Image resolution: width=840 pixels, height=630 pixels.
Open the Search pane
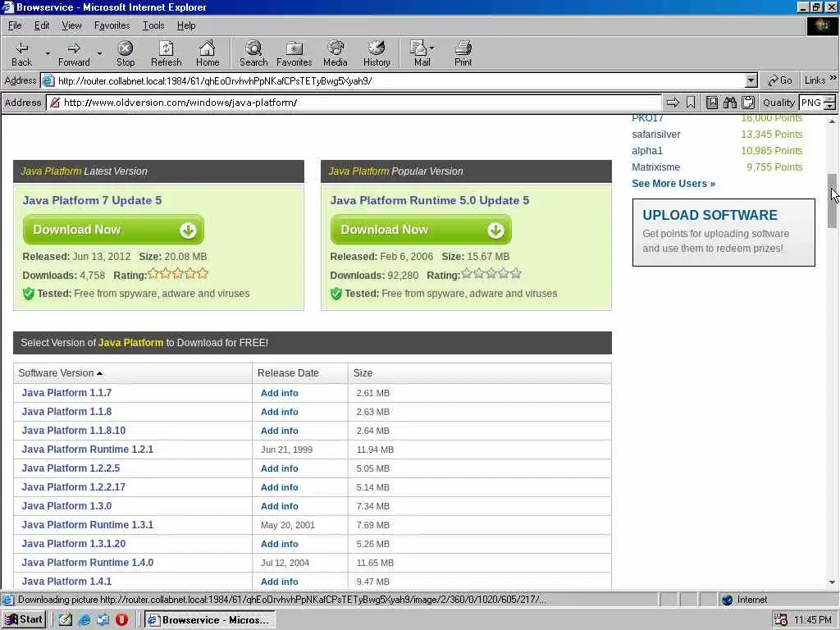pos(253,53)
